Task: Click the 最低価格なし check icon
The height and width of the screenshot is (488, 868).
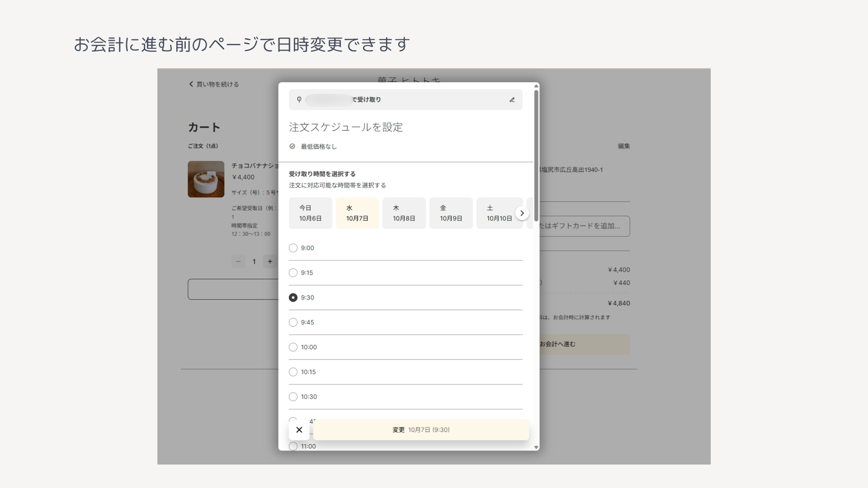Action: point(292,146)
